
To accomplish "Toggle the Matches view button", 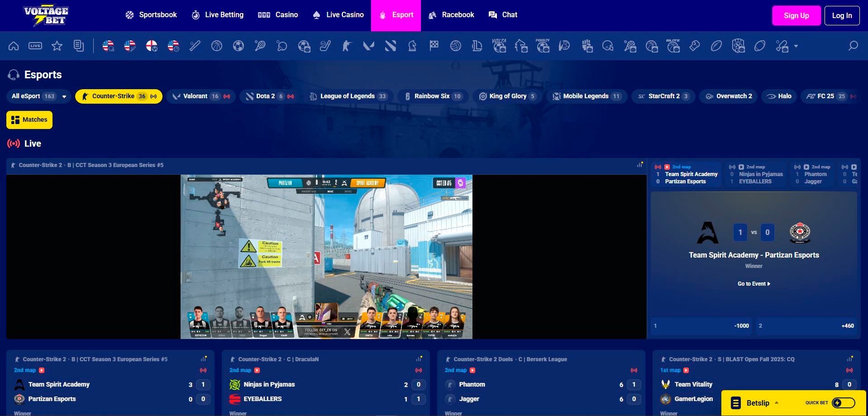I will (29, 120).
